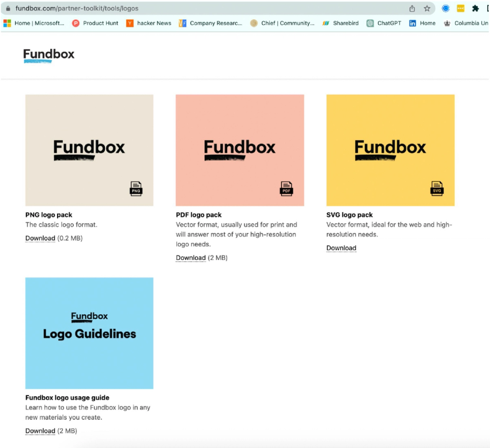Download the Fundbox logo usage guide

point(40,431)
